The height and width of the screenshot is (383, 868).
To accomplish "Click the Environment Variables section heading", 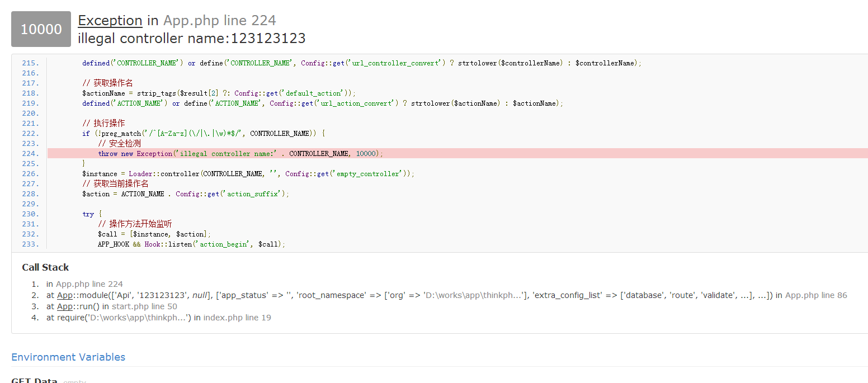I will click(x=68, y=357).
